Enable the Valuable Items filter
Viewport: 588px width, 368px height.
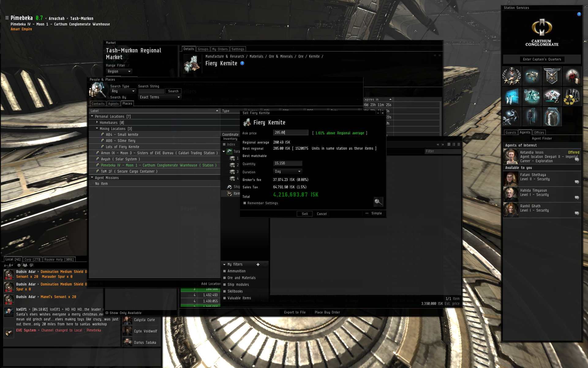pyautogui.click(x=224, y=298)
